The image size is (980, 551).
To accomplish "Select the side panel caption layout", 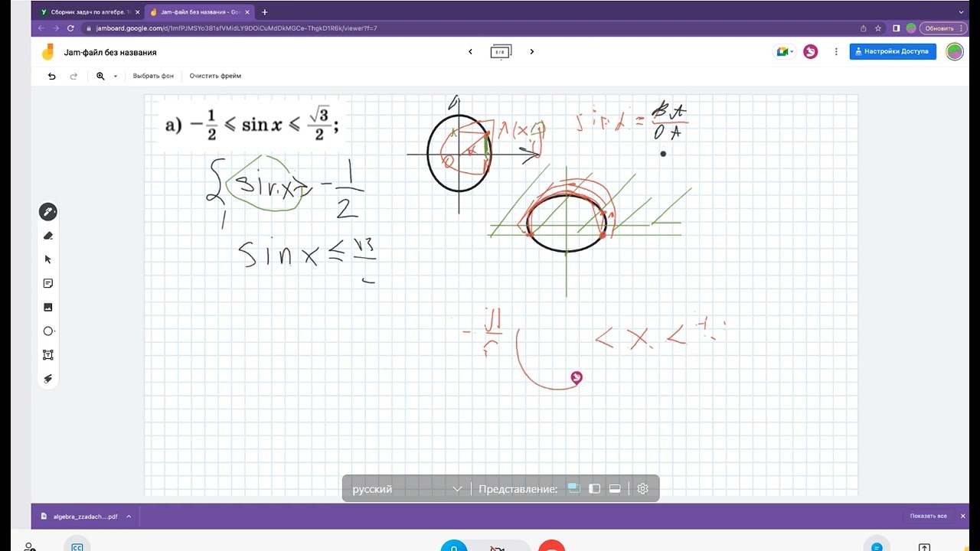I will 594,489.
